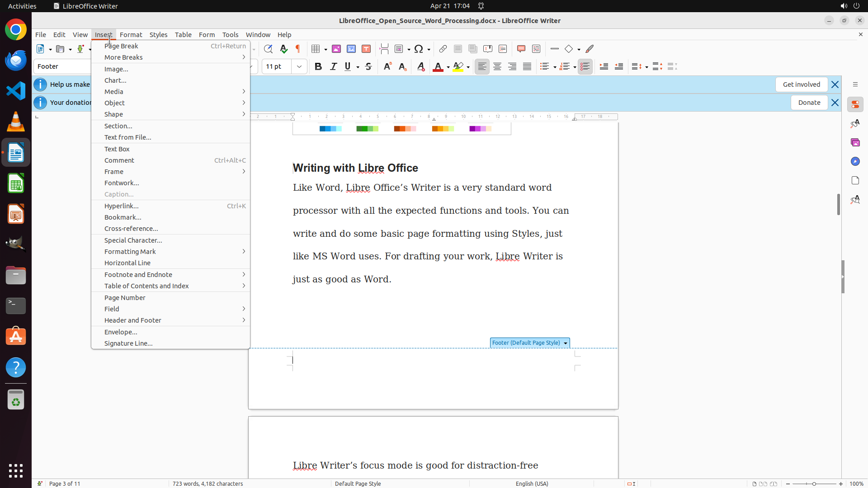
Task: Click the zoom slider in status bar
Action: [814, 483]
